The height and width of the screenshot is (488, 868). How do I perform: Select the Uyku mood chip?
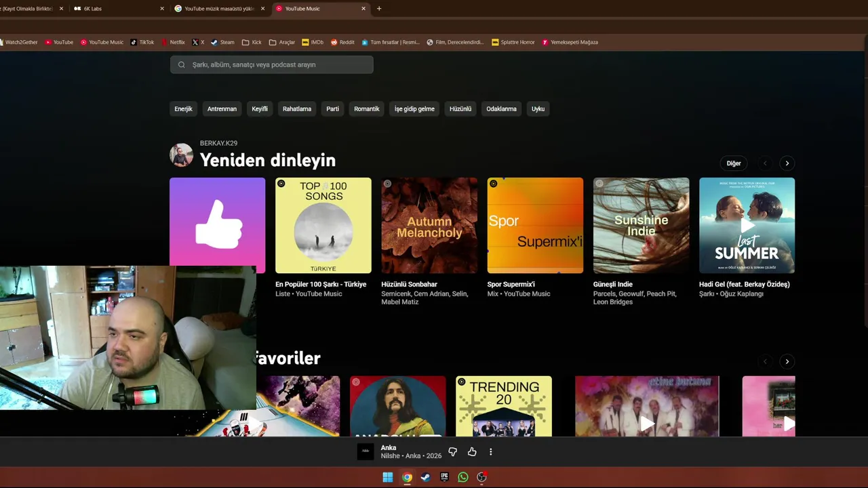tap(538, 108)
